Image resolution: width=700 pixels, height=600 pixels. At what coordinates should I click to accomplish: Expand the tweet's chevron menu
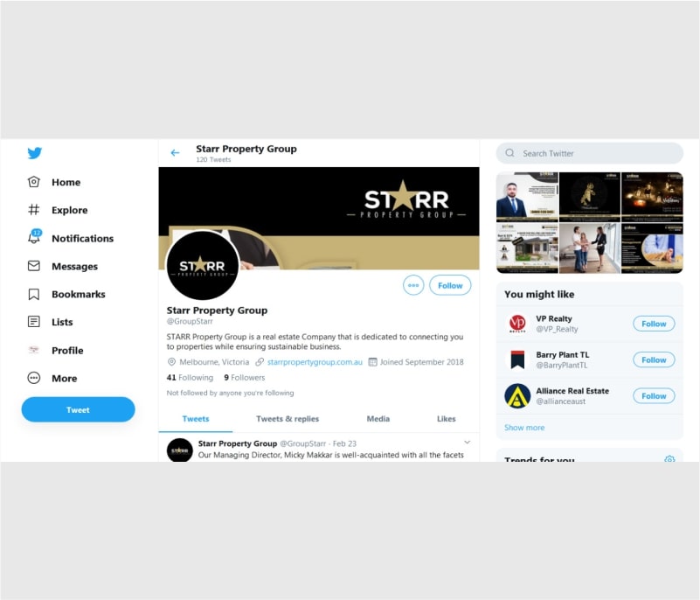click(467, 443)
